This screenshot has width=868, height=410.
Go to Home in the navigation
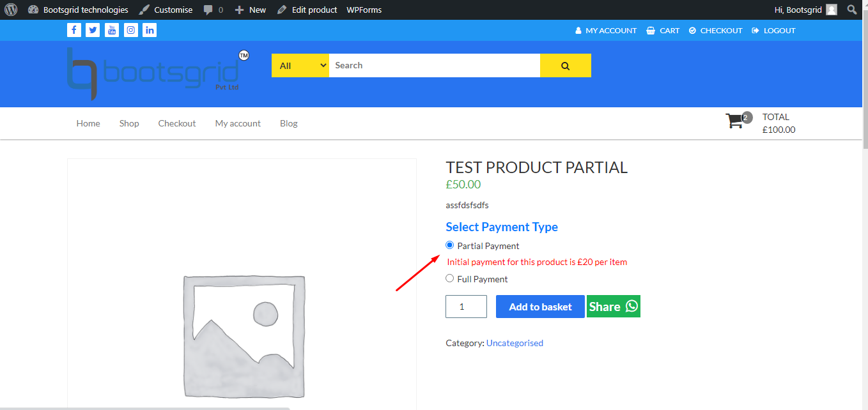click(x=88, y=123)
